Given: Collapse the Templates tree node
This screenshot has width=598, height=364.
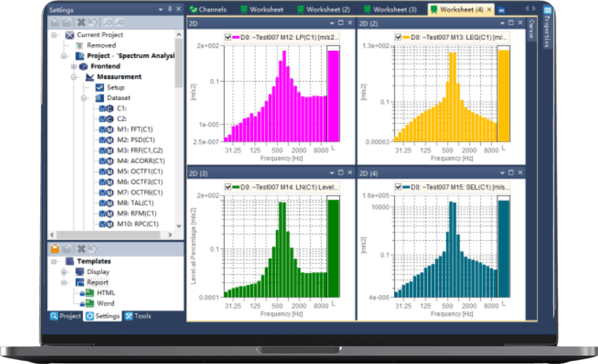Looking at the screenshot, I should click(54, 262).
